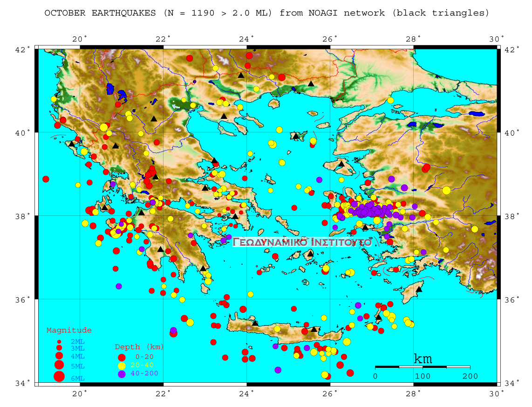The height and width of the screenshot is (407, 532).
Task: Click the station triangle on Kefalonia island
Action: pyautogui.click(x=104, y=207)
